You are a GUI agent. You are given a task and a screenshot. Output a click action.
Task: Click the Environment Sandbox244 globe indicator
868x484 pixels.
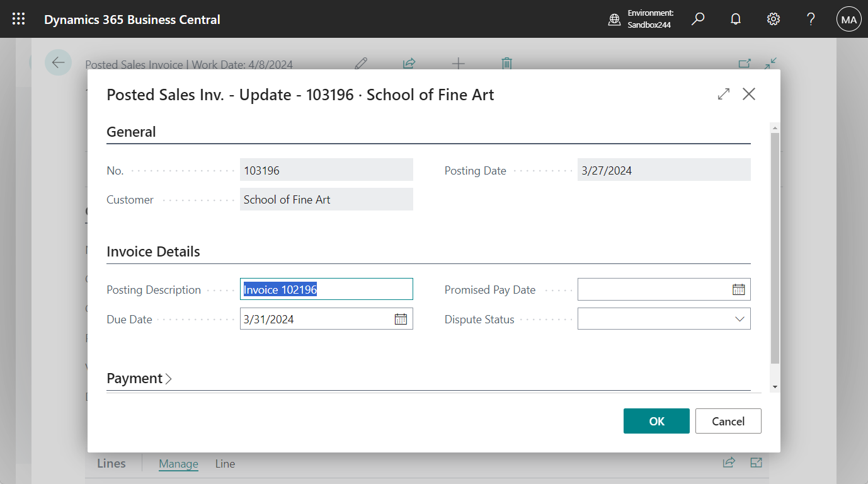[x=614, y=20]
